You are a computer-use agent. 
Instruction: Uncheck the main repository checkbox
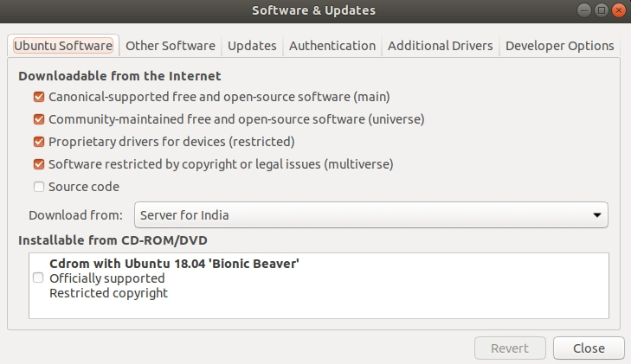pos(39,97)
